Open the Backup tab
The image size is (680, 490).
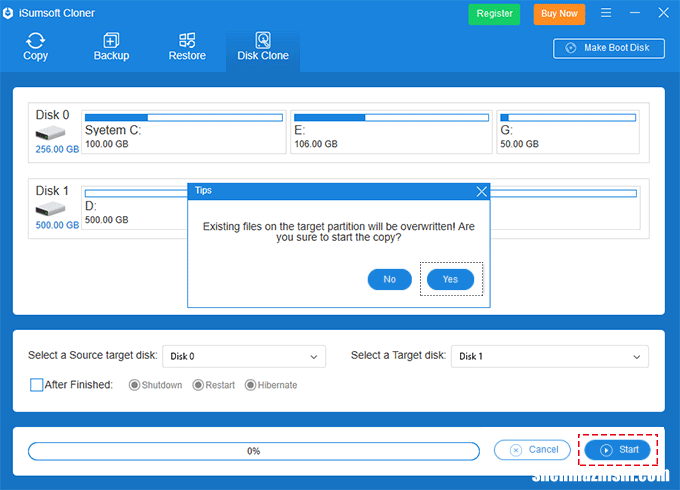pyautogui.click(x=111, y=47)
